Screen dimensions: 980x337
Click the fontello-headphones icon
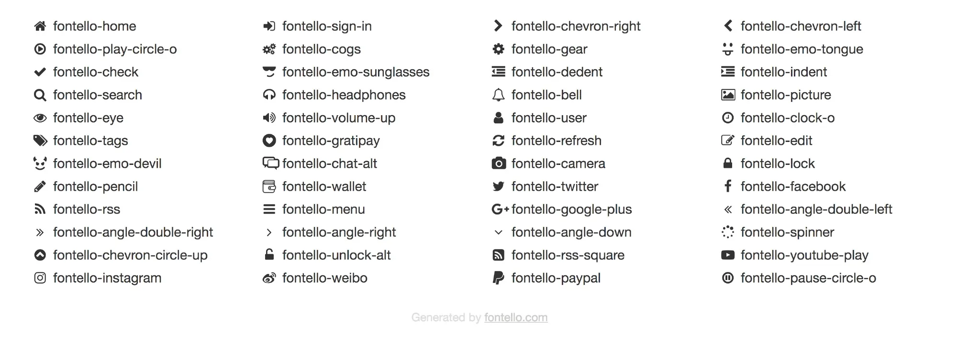pos(269,95)
